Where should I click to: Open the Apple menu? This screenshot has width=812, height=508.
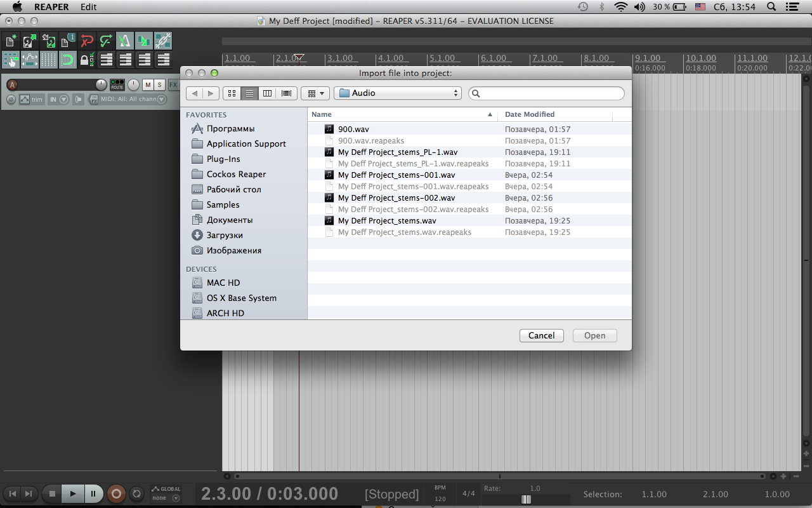click(17, 7)
